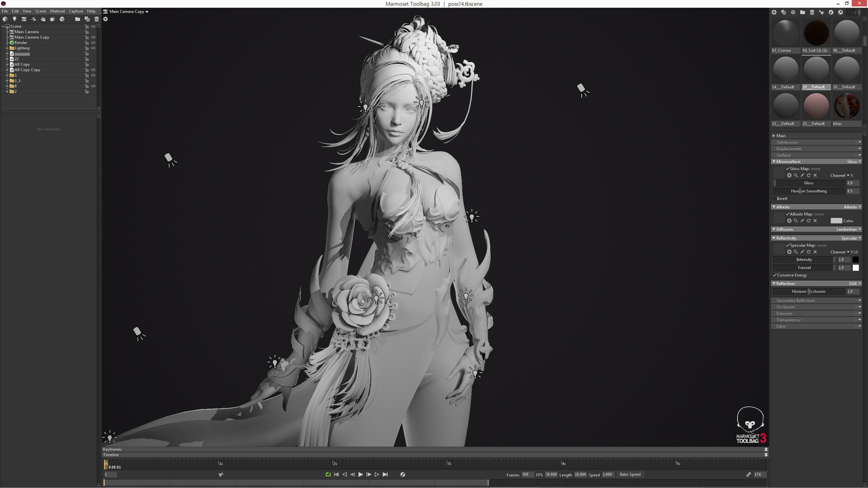This screenshot has width=868, height=488.
Task: Toggle visibility of All Copy Copy
Action: tap(94, 70)
